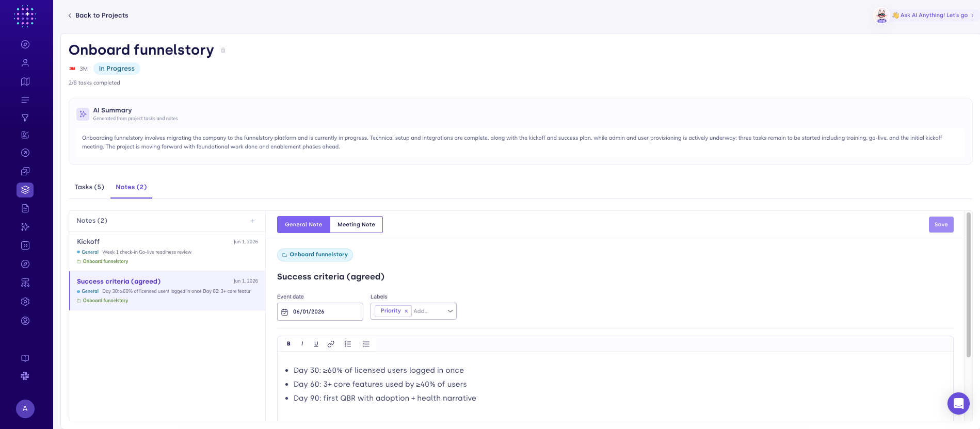Open the highlighted layers icon in the sidebar

[x=25, y=190]
